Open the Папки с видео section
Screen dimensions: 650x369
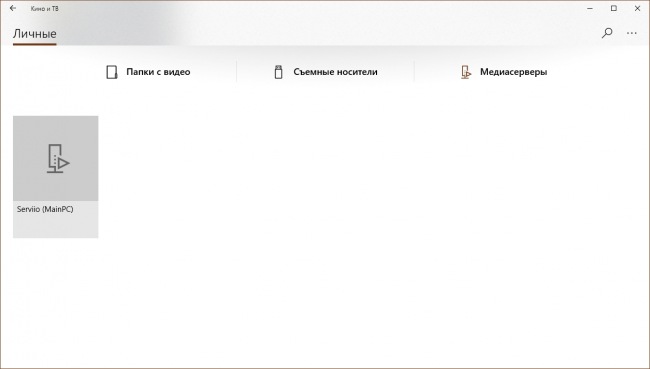point(148,72)
